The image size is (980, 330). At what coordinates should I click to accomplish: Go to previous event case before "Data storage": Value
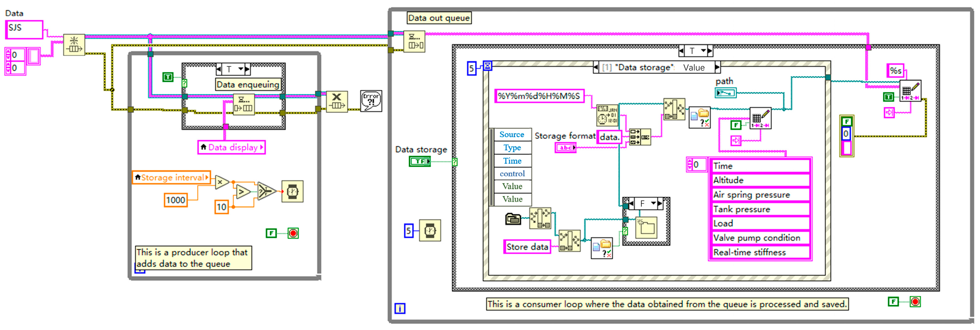pyautogui.click(x=596, y=67)
